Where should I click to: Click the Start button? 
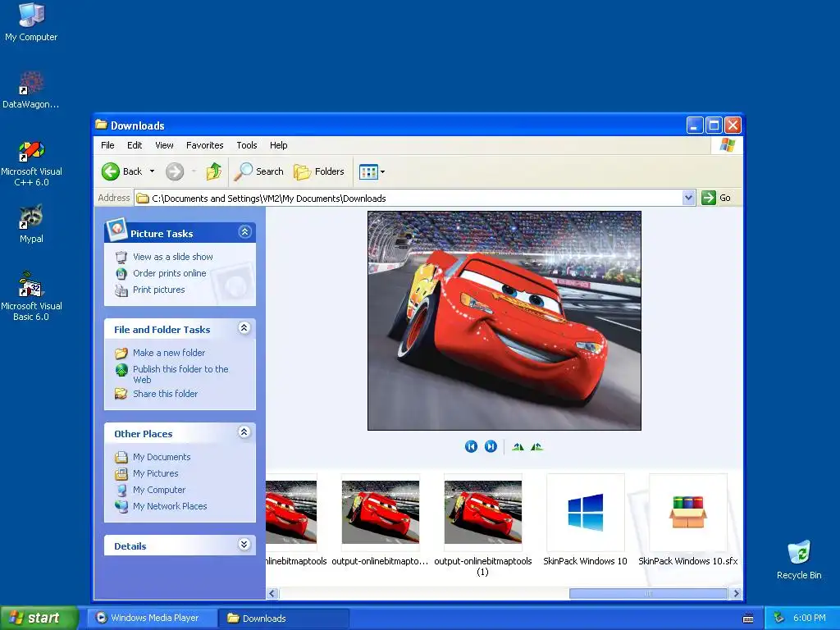39,619
